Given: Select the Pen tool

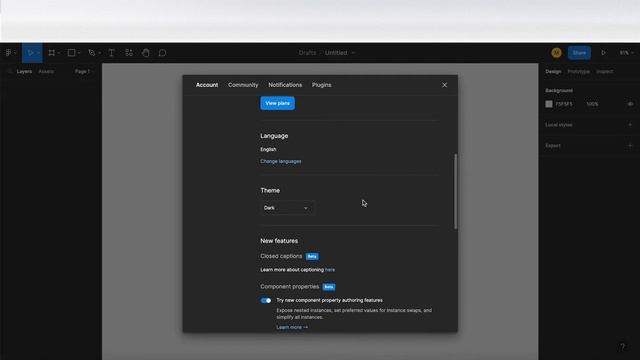Looking at the screenshot, I should [x=91, y=53].
